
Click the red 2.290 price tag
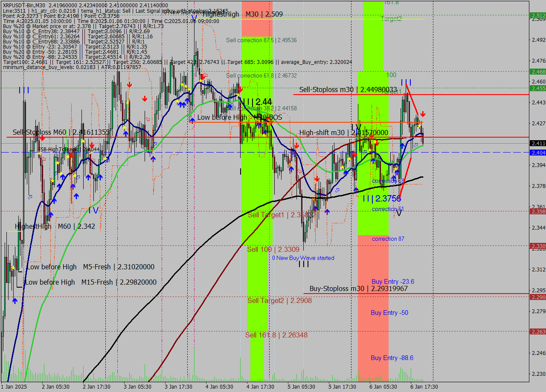pos(538,297)
